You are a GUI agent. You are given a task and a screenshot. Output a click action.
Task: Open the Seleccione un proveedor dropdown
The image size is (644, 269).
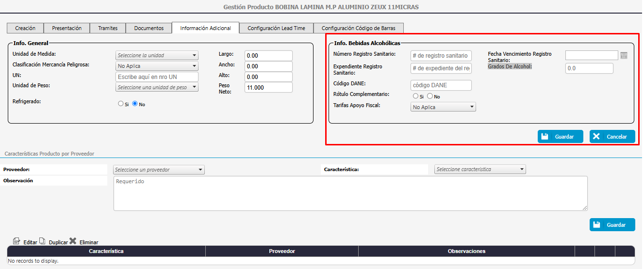point(159,170)
